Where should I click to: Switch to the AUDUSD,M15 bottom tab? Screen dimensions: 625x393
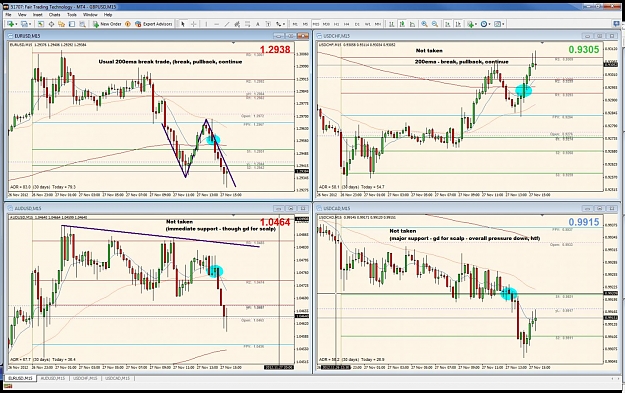pyautogui.click(x=53, y=378)
